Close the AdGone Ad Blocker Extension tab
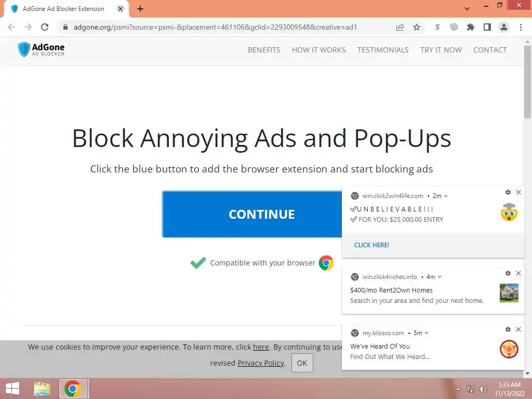Image resolution: width=532 pixels, height=399 pixels. 120,9
